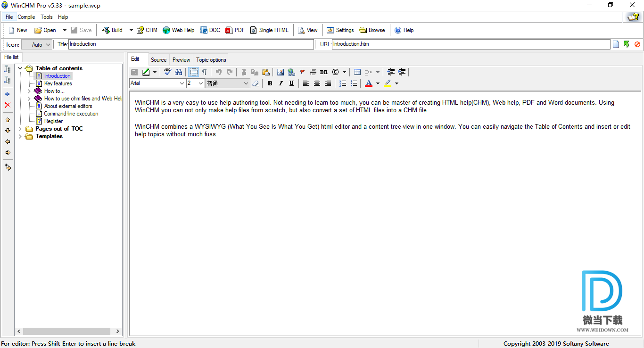Click the New button
This screenshot has height=348, width=644.
coord(18,30)
